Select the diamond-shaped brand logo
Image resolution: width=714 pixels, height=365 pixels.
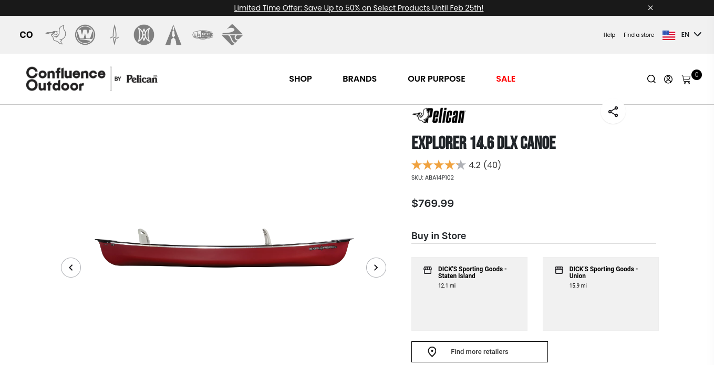click(232, 35)
